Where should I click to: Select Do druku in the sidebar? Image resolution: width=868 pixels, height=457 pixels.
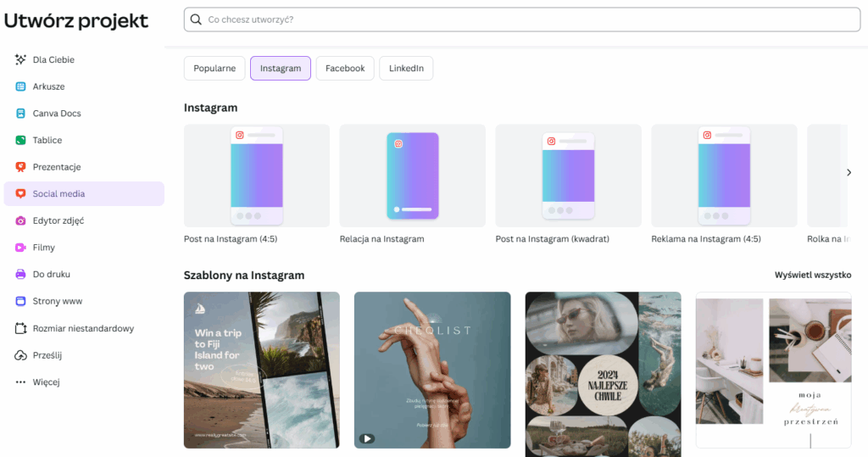click(x=84, y=274)
